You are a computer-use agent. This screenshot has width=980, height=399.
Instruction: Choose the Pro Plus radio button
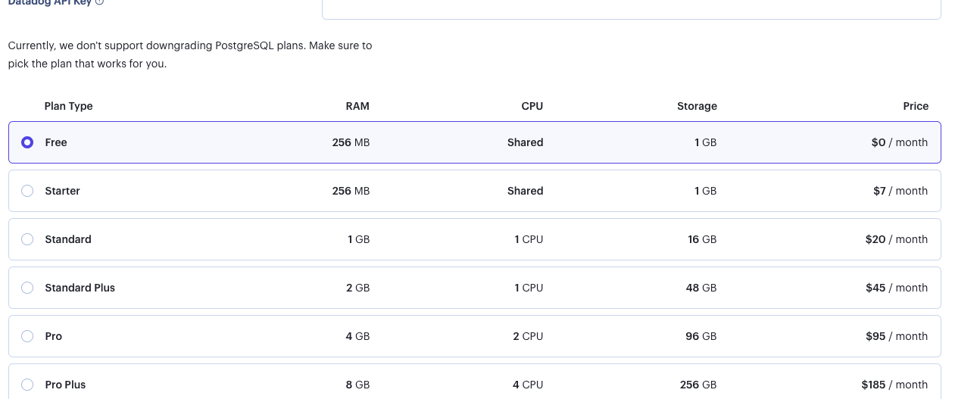click(27, 385)
